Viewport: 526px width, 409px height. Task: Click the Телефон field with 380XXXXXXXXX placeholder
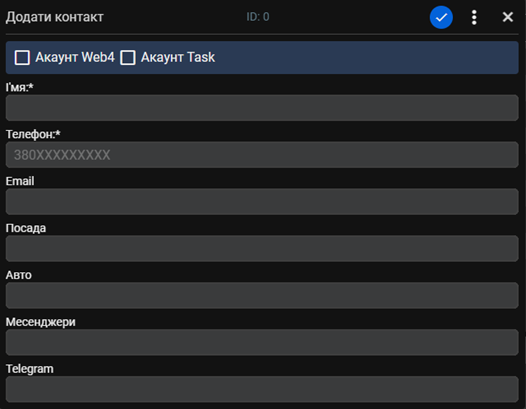click(x=262, y=155)
